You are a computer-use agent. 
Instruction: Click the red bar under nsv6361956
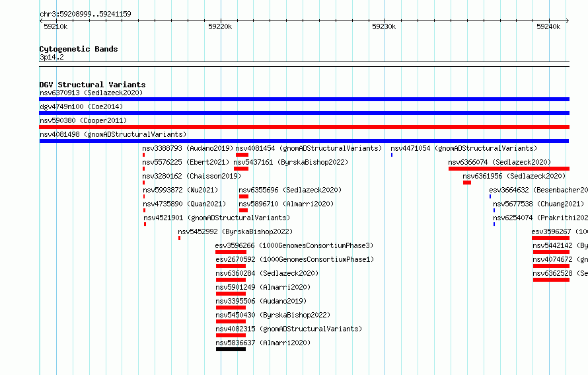pos(467,183)
